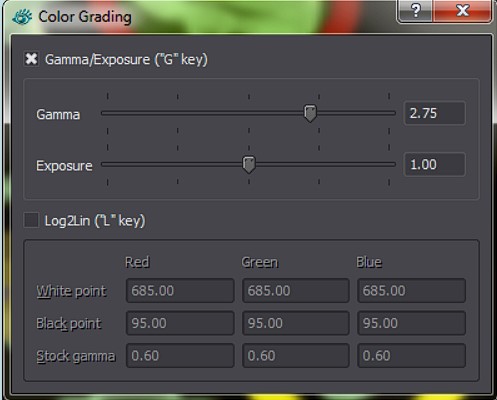Click the Red Stock gamma field

[x=180, y=356]
